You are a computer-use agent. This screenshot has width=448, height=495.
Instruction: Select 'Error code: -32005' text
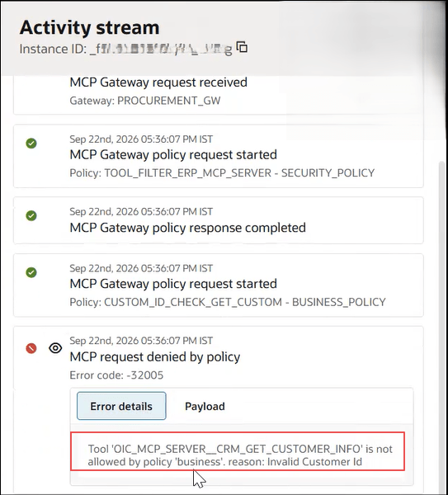pyautogui.click(x=116, y=375)
